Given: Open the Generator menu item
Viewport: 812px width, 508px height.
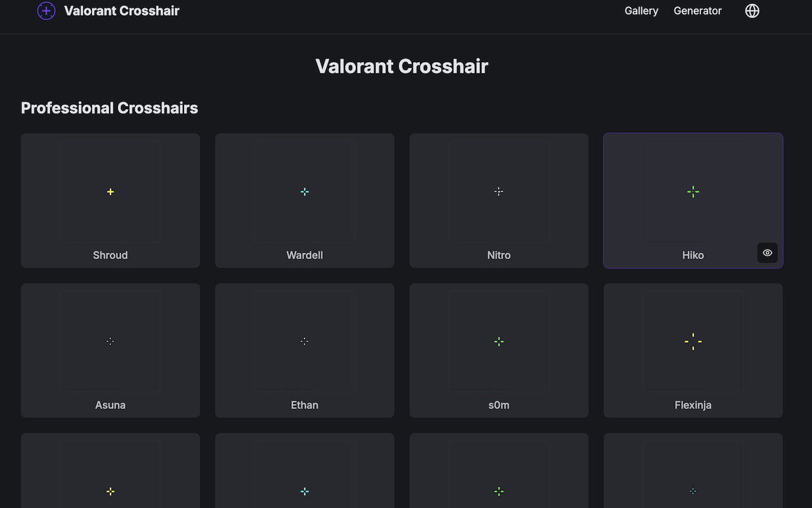Looking at the screenshot, I should [x=697, y=11].
